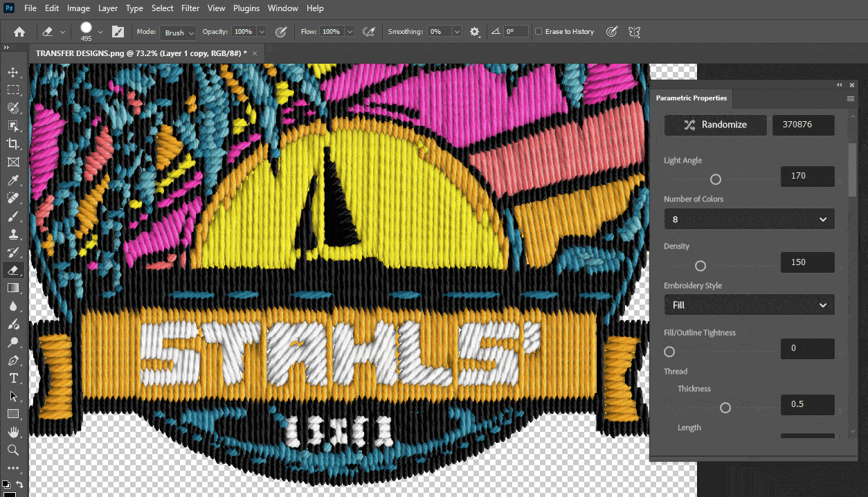This screenshot has height=497, width=868.
Task: Toggle symmetry paint butterfly icon
Action: point(633,32)
